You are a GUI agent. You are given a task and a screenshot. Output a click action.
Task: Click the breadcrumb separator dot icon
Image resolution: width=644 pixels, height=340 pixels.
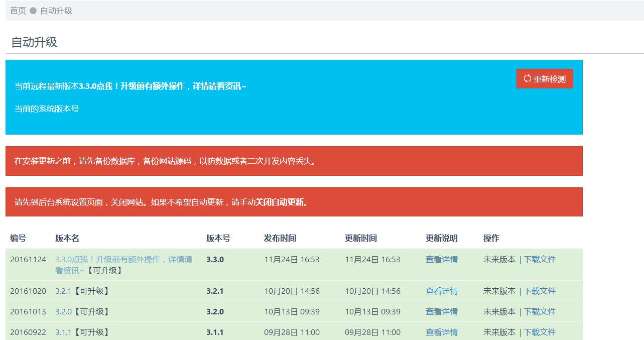[x=33, y=11]
